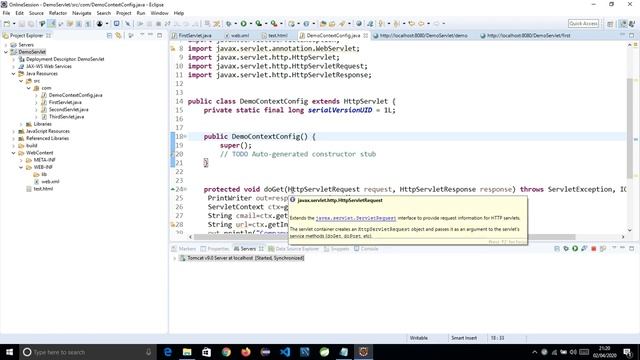Open the Java EE perspective icon

pos(623,24)
